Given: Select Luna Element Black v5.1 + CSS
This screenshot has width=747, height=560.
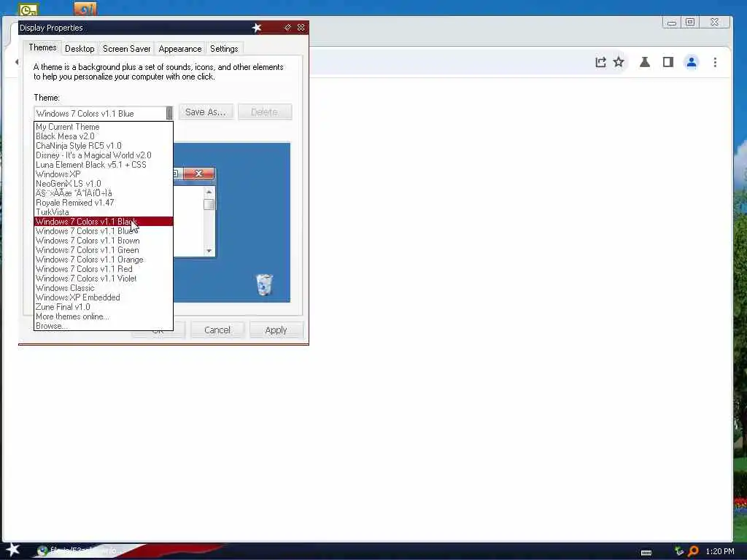Looking at the screenshot, I should pos(104,165).
